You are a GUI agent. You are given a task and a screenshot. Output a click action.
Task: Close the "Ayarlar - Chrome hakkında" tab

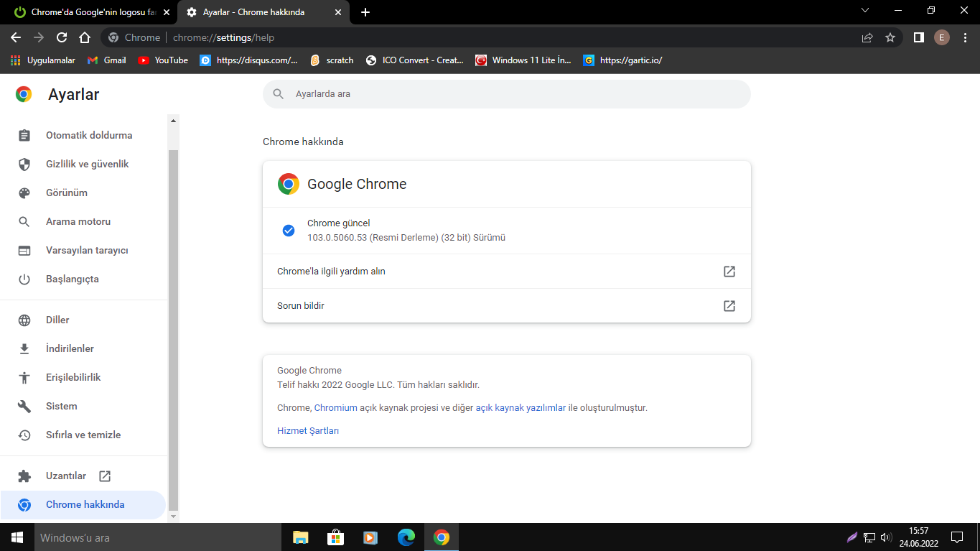point(337,12)
